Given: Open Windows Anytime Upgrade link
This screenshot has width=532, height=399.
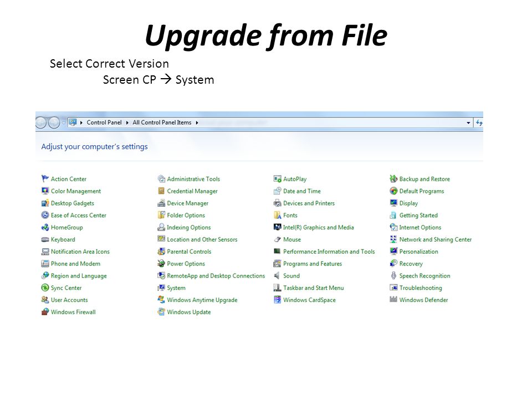Looking at the screenshot, I should tap(202, 300).
